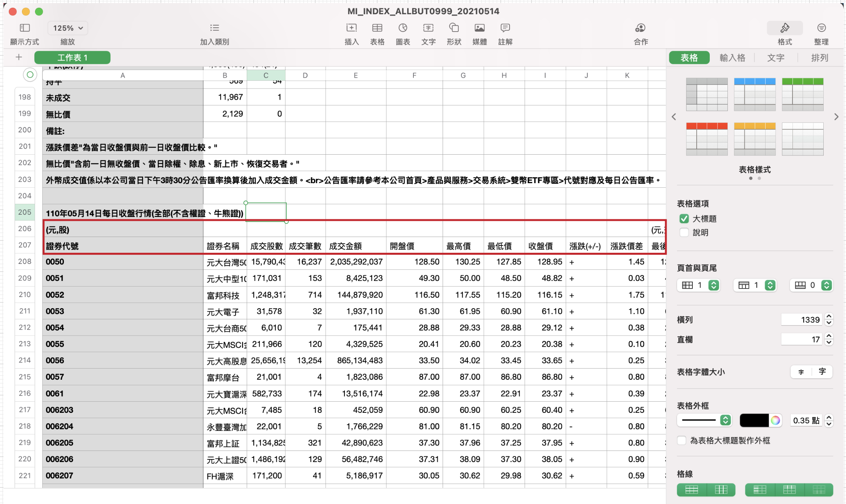Choose the red header table style

(x=707, y=139)
